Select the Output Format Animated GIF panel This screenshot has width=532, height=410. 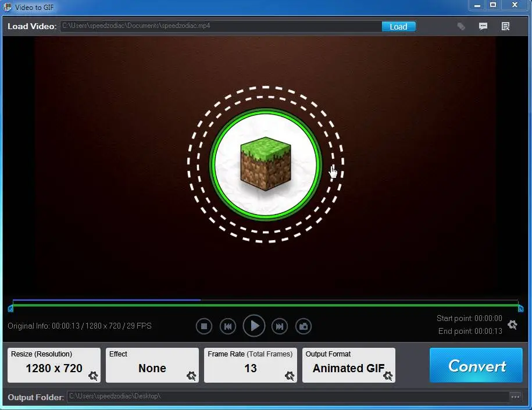349,365
